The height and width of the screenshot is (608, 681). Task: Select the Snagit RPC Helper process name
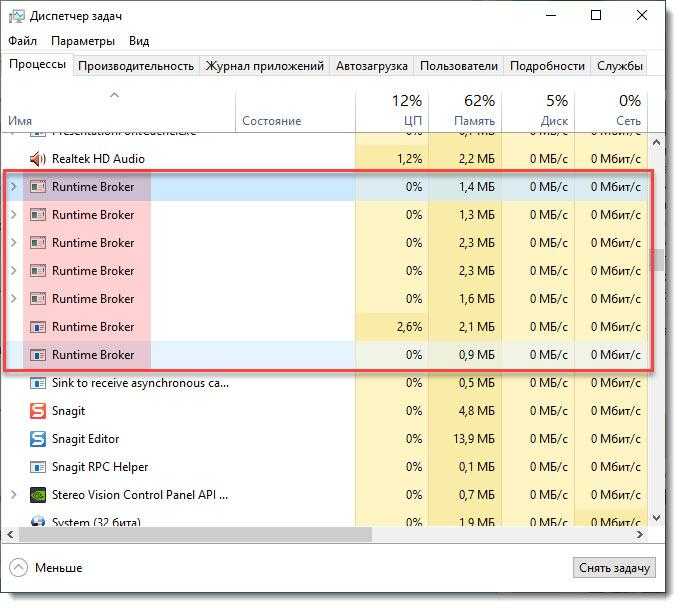(100, 467)
